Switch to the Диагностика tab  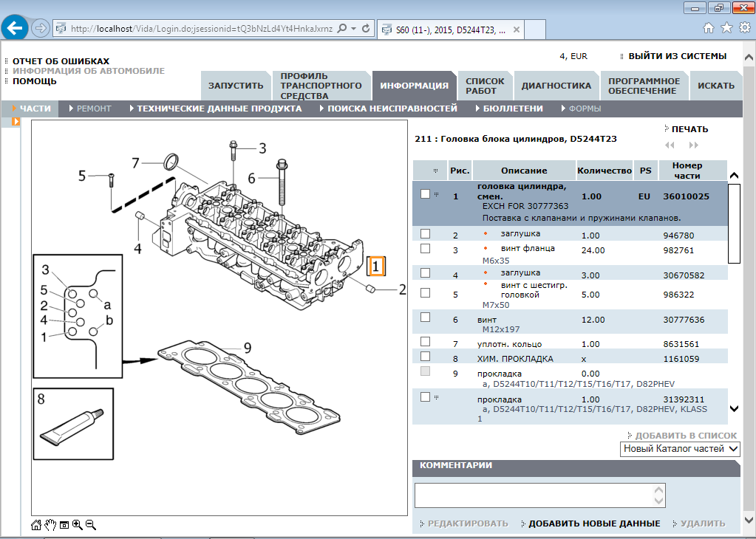[x=556, y=86]
